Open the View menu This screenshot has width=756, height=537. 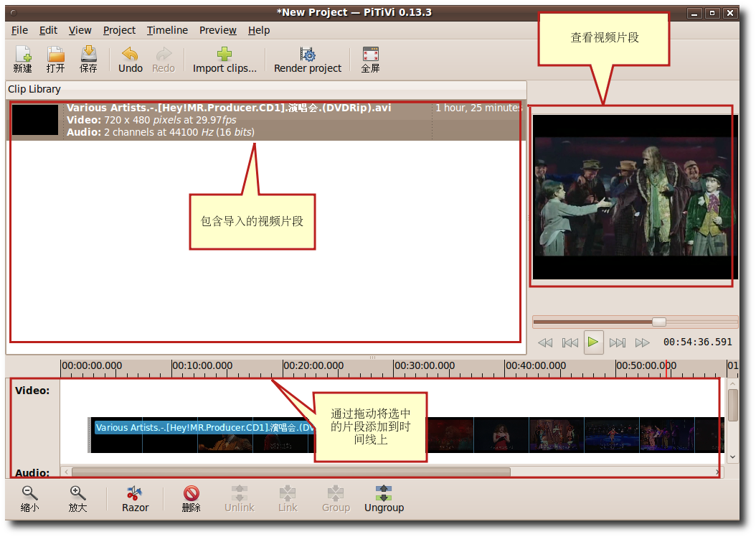(80, 30)
